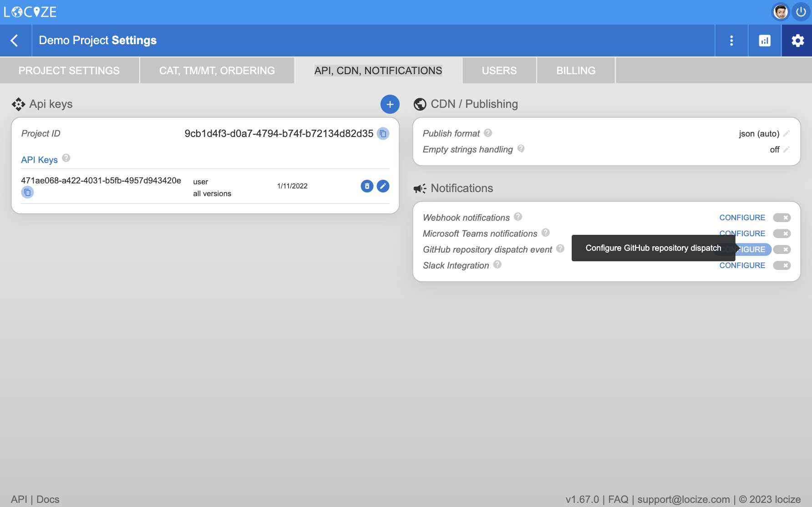Image resolution: width=812 pixels, height=507 pixels.
Task: Edit the Empty strings handling value
Action: 786,150
